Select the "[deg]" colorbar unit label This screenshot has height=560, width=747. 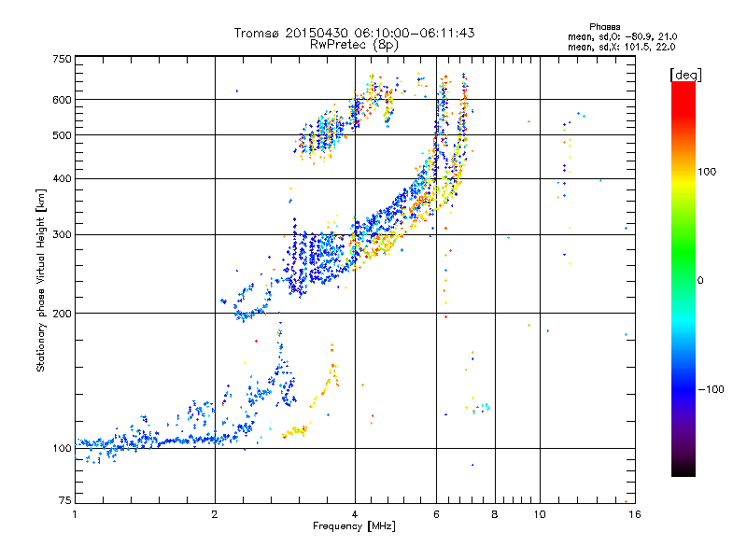tap(685, 74)
